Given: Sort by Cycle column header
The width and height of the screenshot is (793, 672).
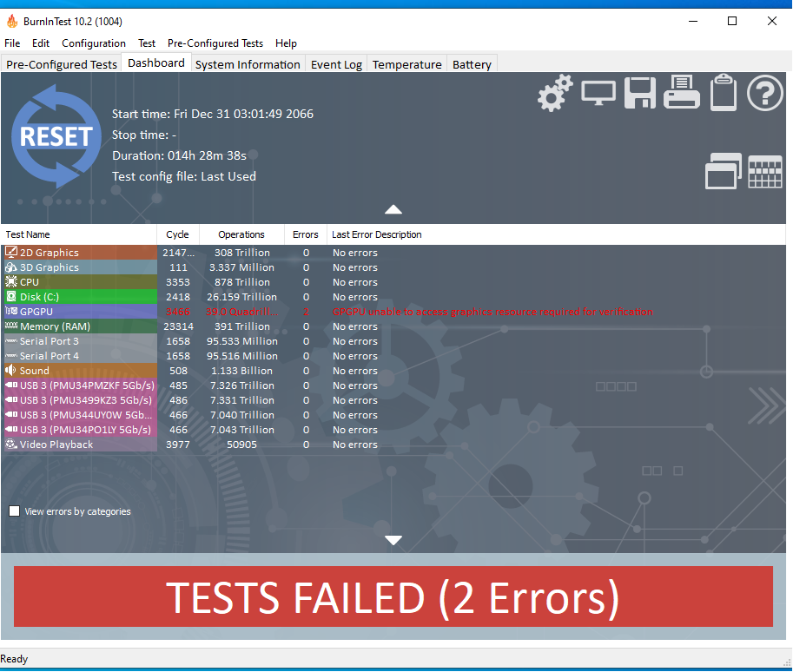Looking at the screenshot, I should (177, 234).
